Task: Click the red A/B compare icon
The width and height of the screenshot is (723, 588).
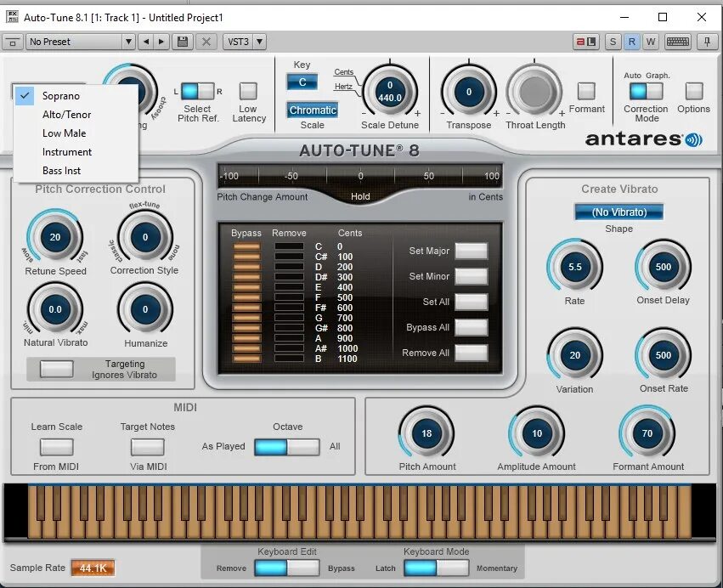Action: [x=585, y=42]
